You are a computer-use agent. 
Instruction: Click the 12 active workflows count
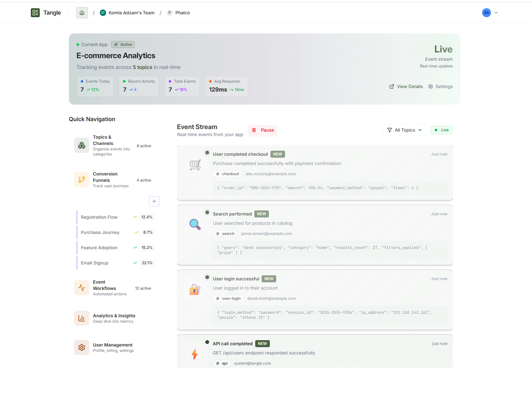pos(143,288)
